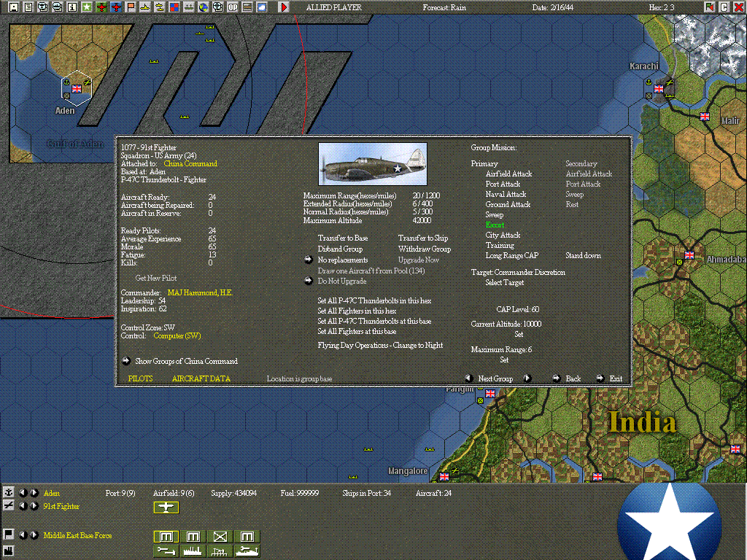747x560 pixels.
Task: Click the 'C' icon in top-right corner
Action: pos(724,7)
